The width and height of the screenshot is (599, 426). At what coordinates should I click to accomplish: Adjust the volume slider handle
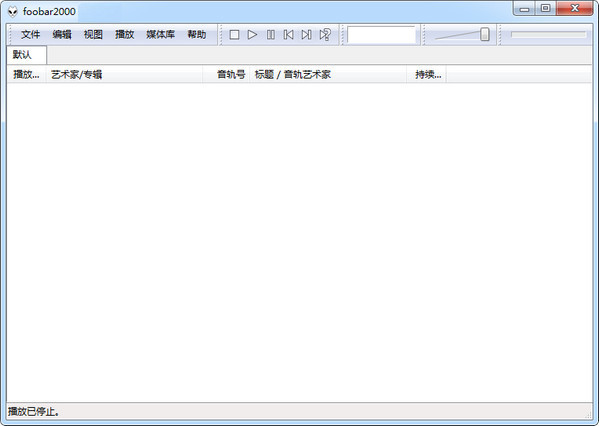[484, 34]
